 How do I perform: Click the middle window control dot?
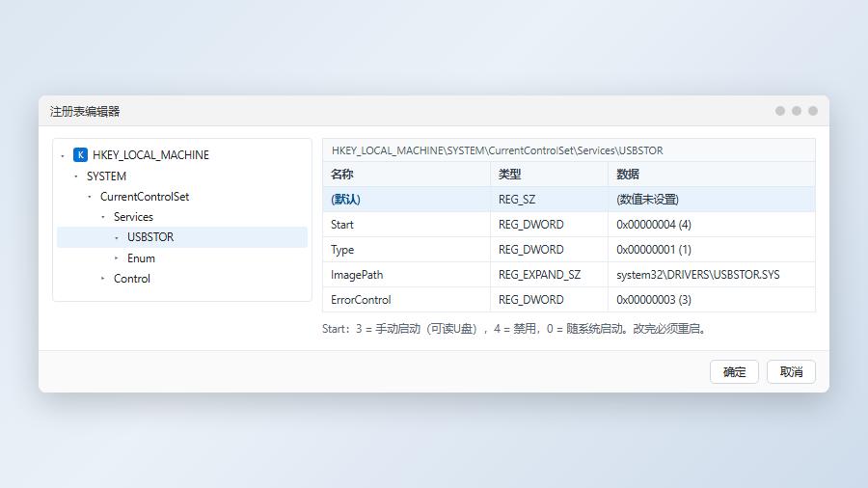pos(797,111)
